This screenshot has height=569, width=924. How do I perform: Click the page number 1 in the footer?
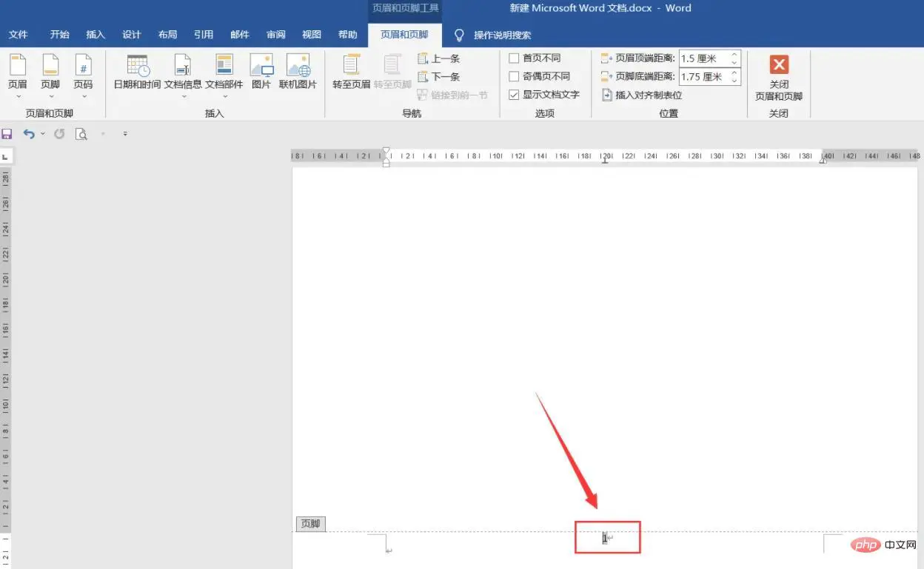click(x=604, y=539)
